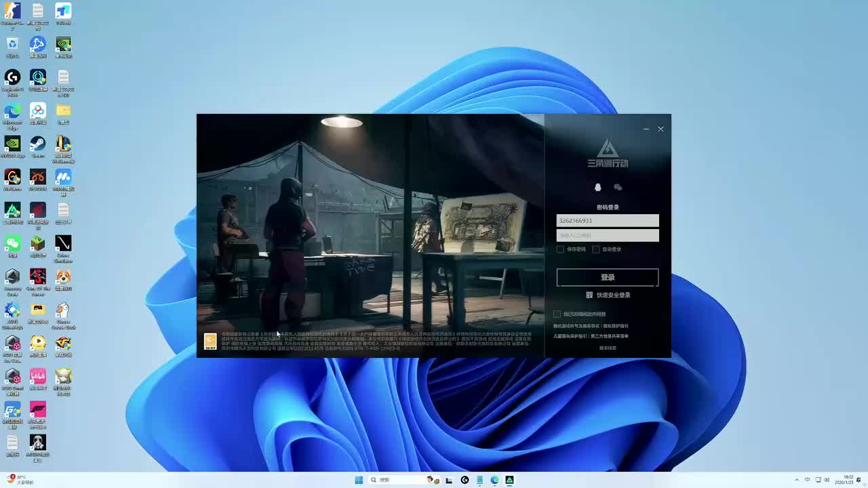Open the version info link

click(608, 348)
